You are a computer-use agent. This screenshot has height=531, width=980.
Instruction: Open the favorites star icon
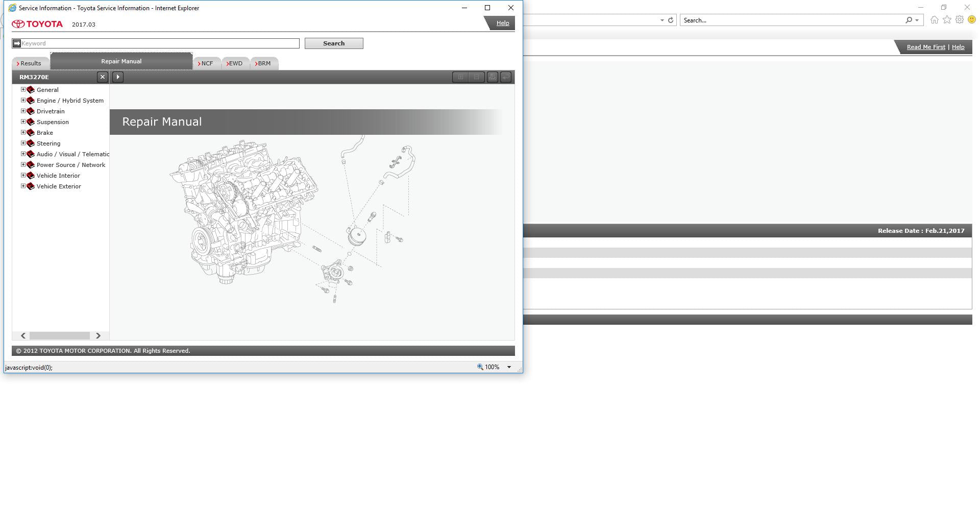pos(947,20)
